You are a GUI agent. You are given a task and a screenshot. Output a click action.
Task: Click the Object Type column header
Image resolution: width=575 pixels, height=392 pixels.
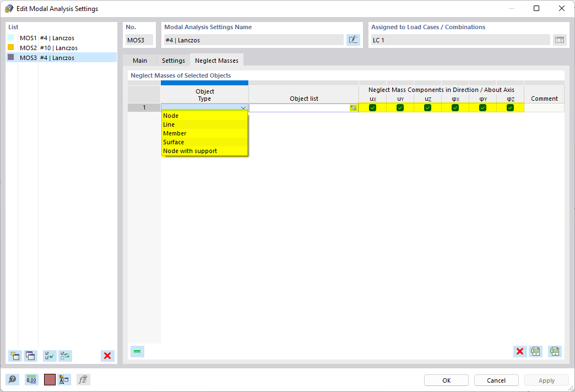tap(205, 95)
